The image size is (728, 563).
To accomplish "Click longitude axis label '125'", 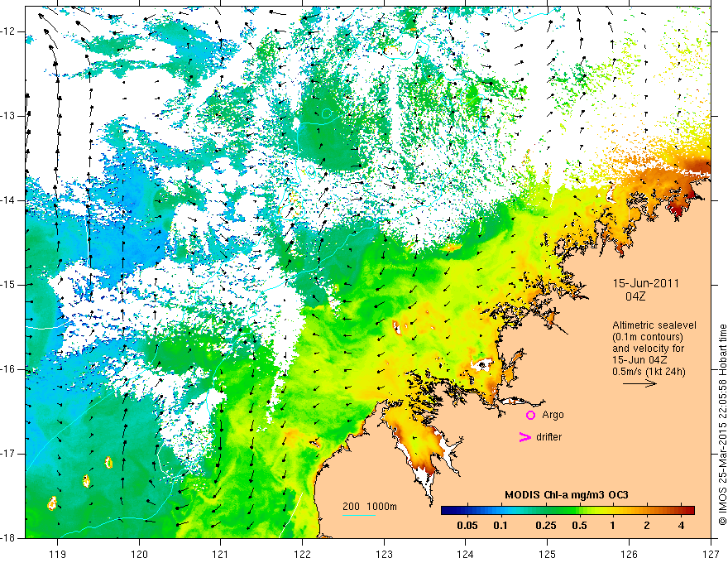I will coord(548,554).
